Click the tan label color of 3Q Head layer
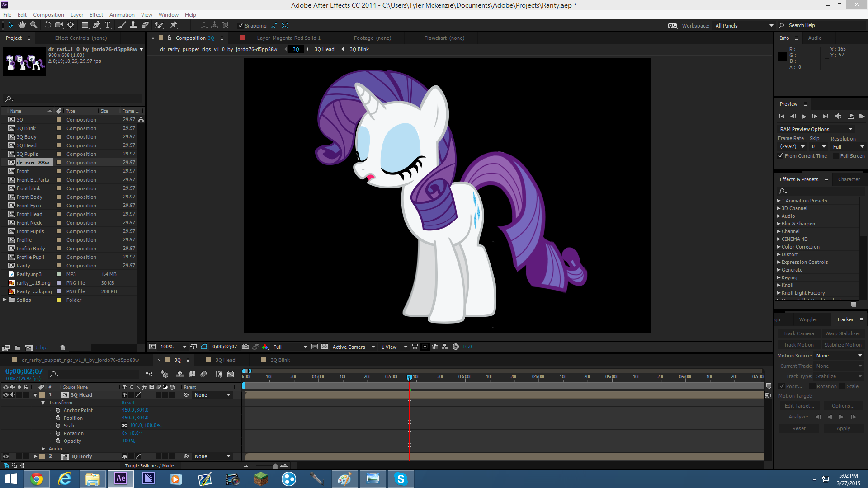 (42, 395)
